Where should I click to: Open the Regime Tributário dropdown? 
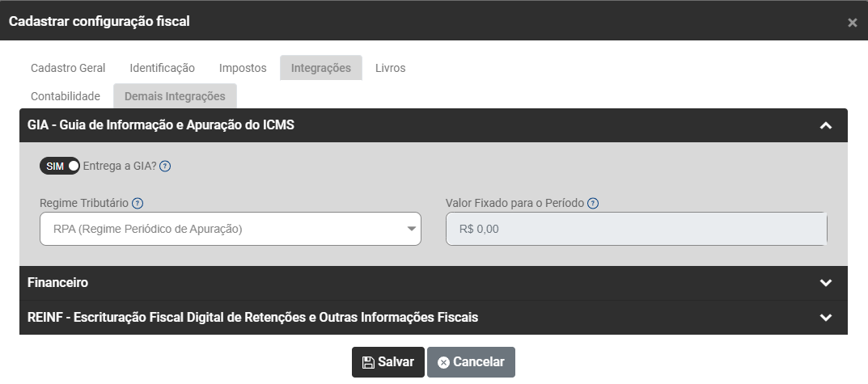(231, 229)
